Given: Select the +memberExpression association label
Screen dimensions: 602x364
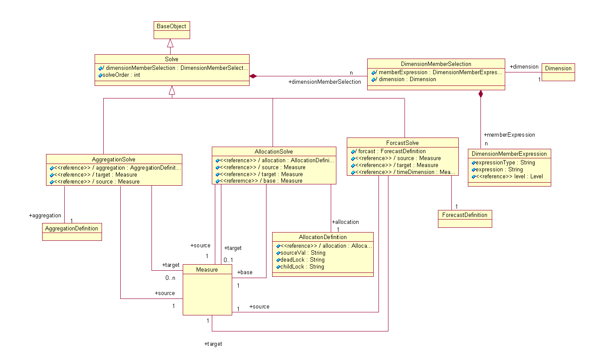Looking at the screenshot, I should pyautogui.click(x=510, y=135).
